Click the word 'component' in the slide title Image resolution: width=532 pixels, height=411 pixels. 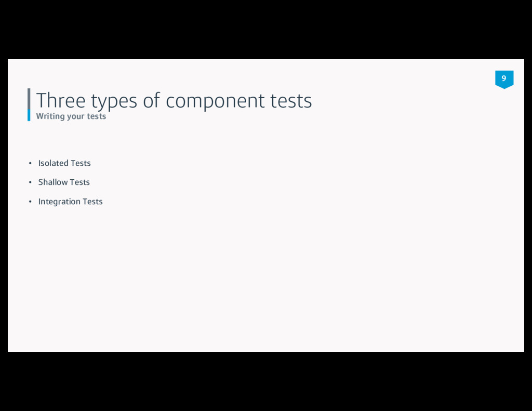(215, 100)
